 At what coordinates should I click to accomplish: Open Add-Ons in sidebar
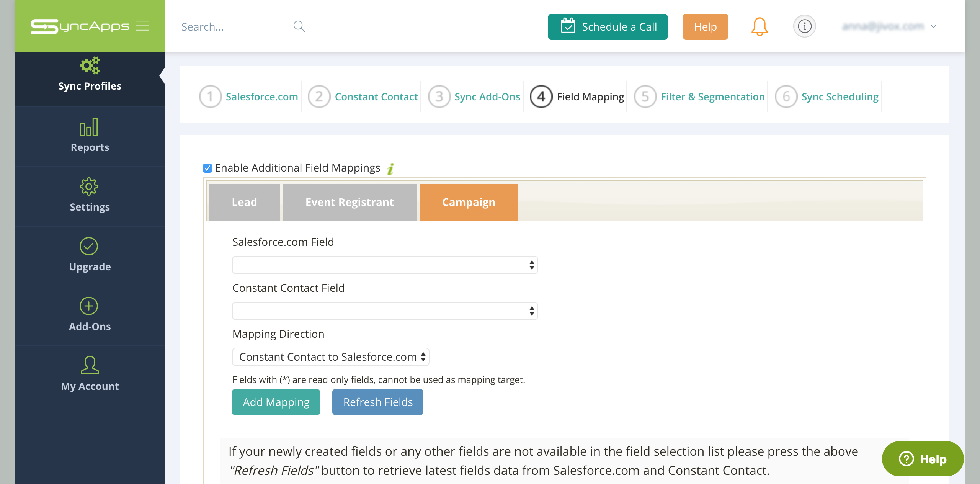pyautogui.click(x=90, y=316)
